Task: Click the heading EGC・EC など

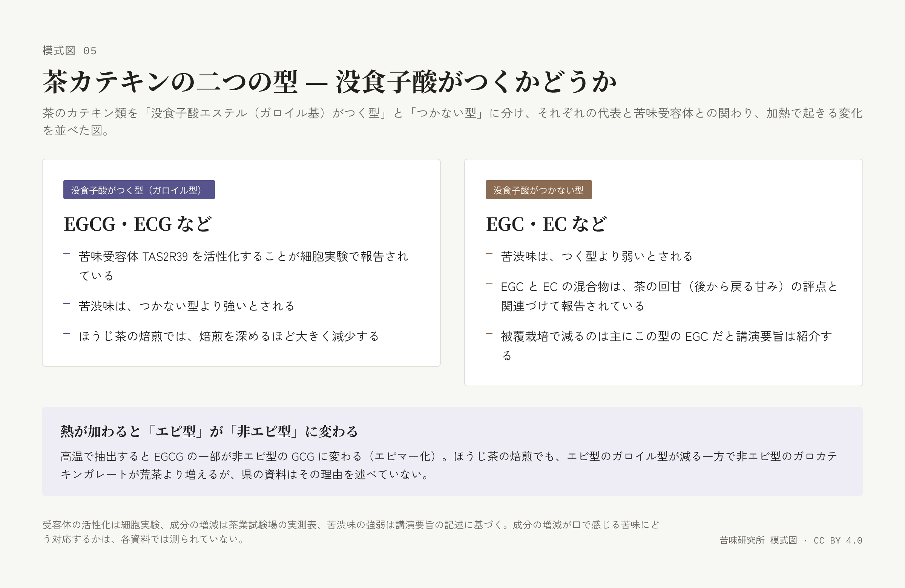Action: pos(546,224)
